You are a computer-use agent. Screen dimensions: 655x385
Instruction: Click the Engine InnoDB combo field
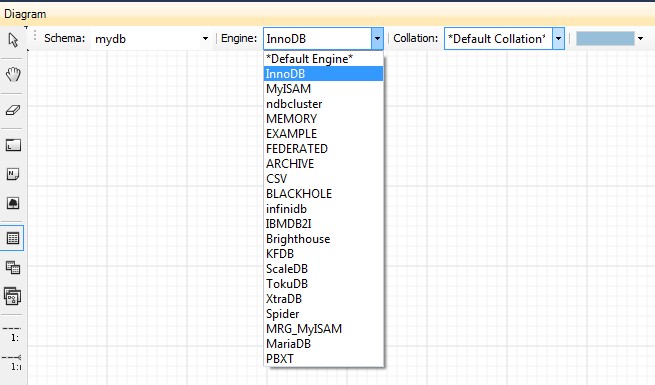tap(317, 38)
